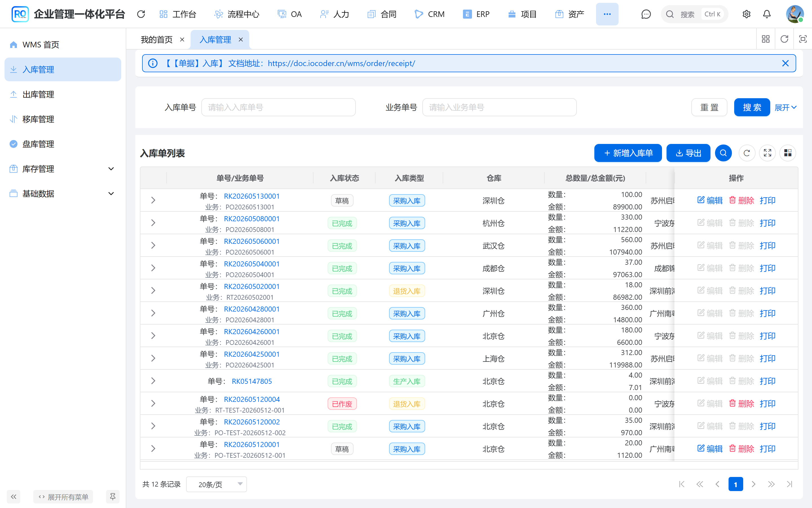The height and width of the screenshot is (508, 812).
Task: Click the refresh icon beside the platform title
Action: point(141,14)
